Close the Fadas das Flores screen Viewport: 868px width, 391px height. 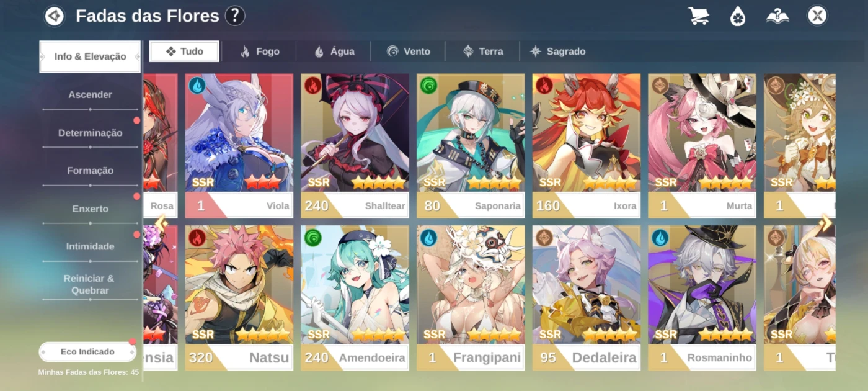coord(817,16)
